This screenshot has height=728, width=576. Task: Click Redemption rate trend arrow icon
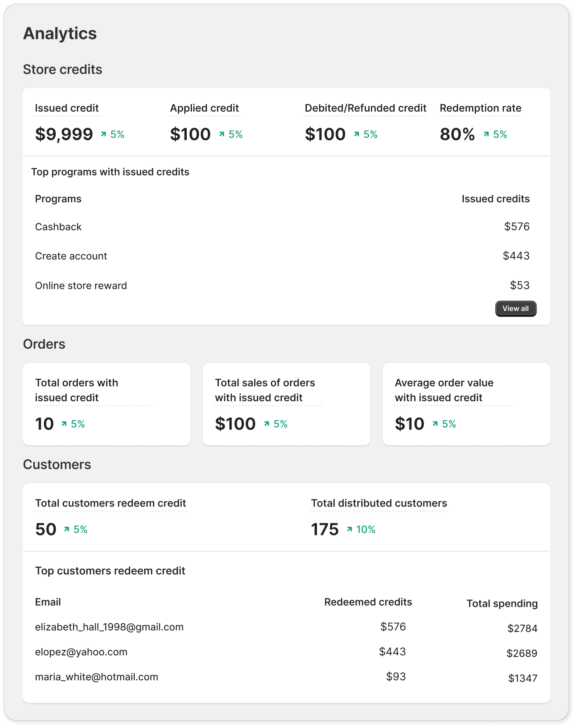(486, 134)
